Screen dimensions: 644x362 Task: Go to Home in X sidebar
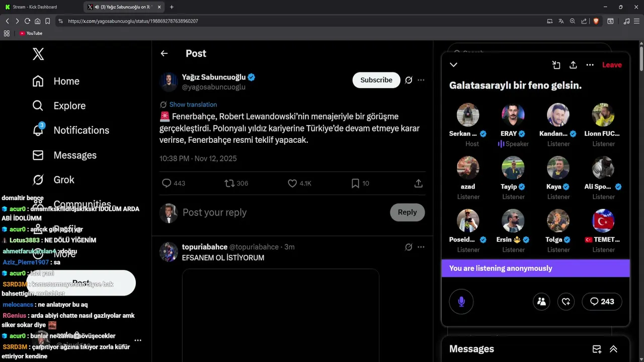56,81
